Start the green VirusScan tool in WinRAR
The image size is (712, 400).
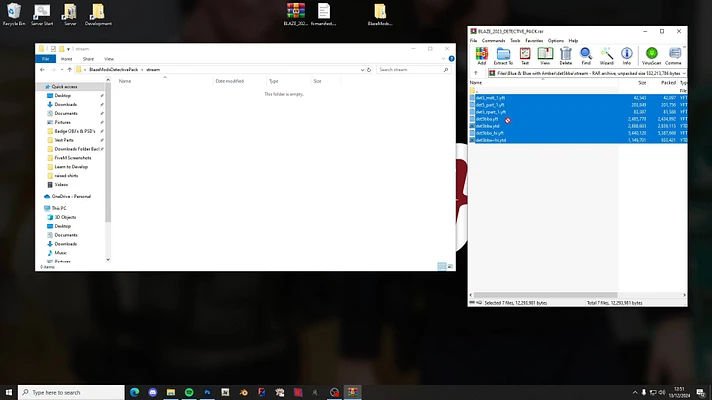coord(652,56)
